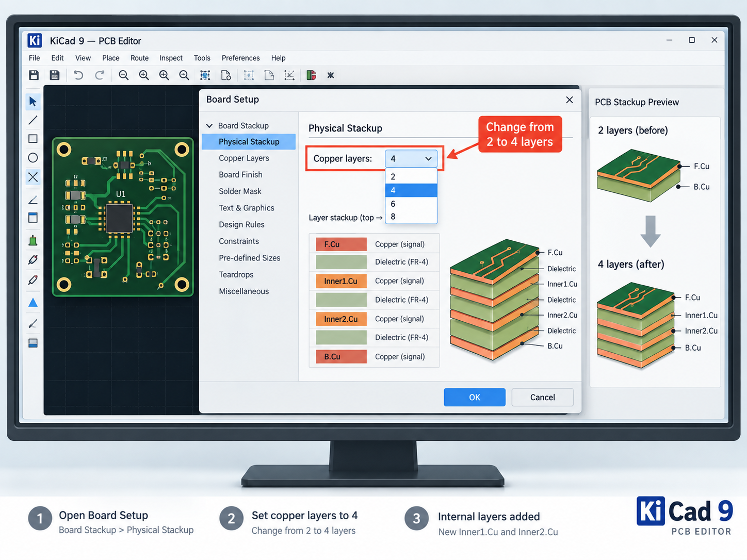Image resolution: width=747 pixels, height=560 pixels.
Task: Click the green dielectric swatch below F.Cu
Action: [341, 262]
